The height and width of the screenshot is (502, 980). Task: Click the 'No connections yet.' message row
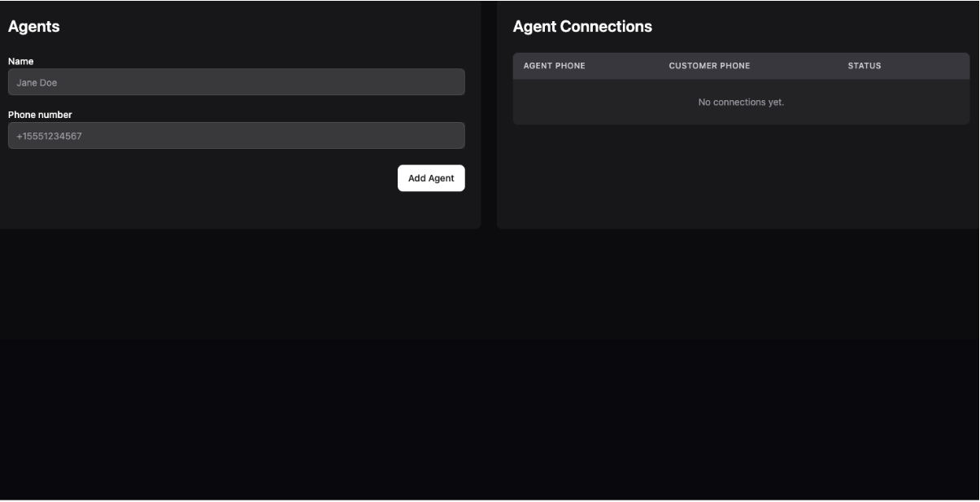[x=742, y=100]
